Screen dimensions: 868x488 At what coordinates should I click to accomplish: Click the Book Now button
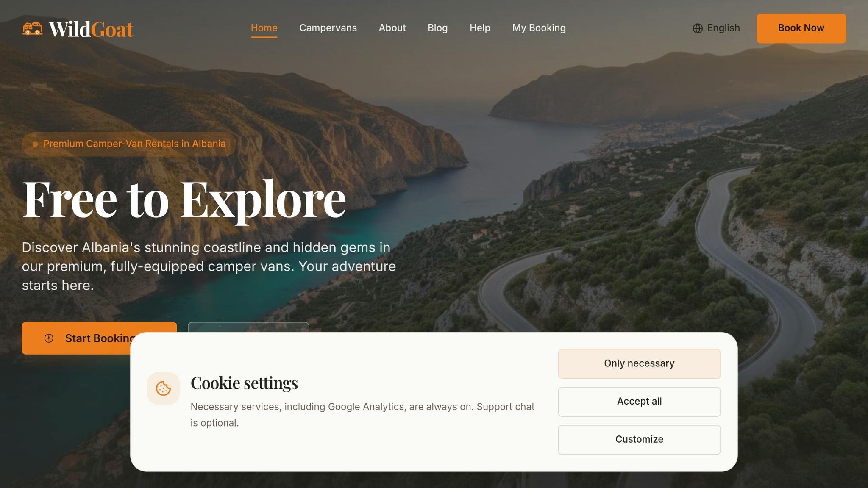[801, 28]
